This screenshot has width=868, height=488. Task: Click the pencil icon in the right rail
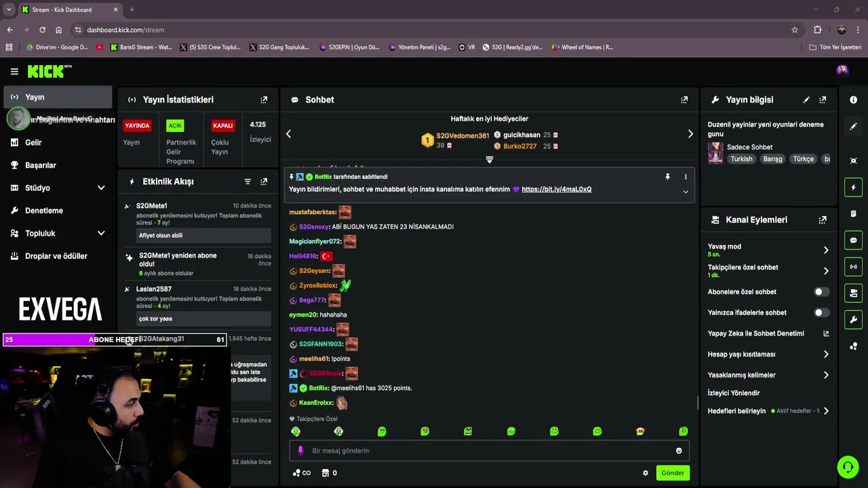pyautogui.click(x=853, y=126)
